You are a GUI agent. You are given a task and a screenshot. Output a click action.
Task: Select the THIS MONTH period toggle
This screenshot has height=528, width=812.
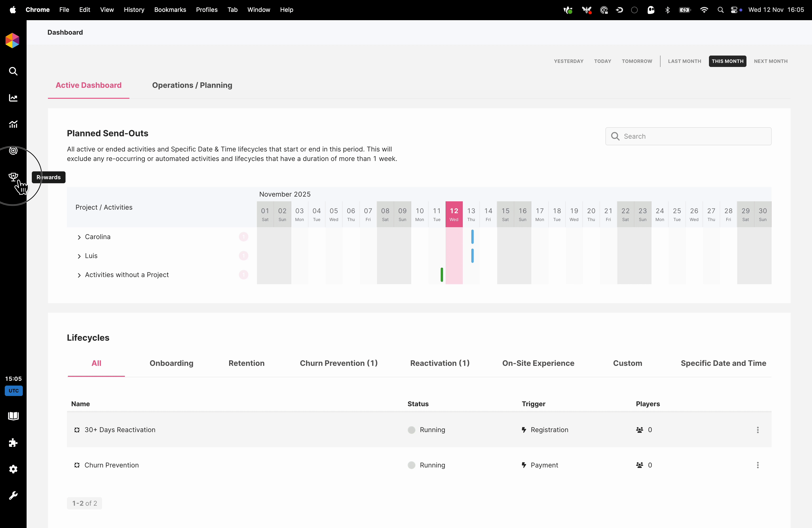727,61
